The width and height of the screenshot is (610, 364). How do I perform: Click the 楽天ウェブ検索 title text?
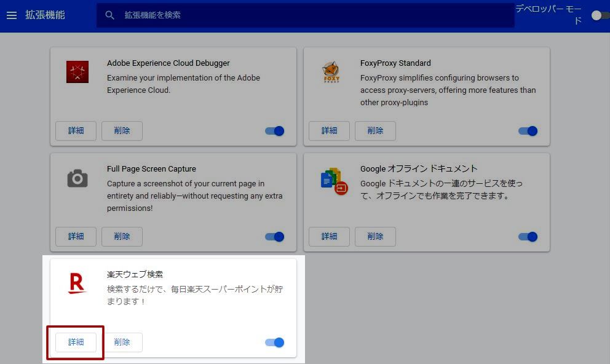pos(135,275)
